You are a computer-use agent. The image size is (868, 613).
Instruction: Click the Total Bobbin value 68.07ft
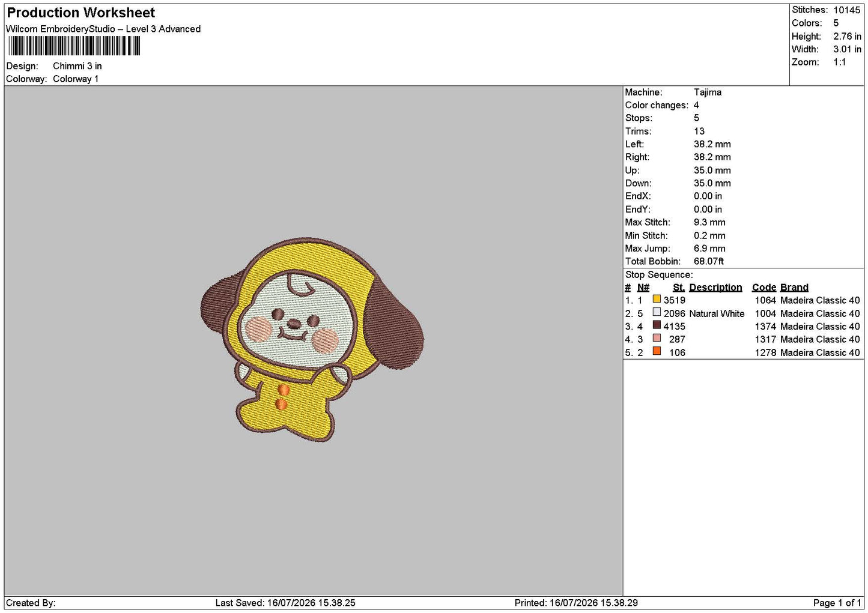point(709,261)
